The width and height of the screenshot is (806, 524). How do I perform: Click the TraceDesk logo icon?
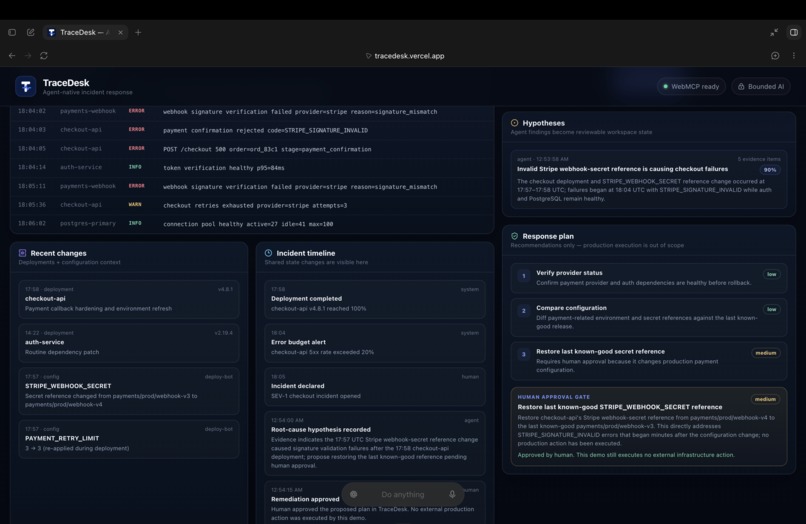25,86
